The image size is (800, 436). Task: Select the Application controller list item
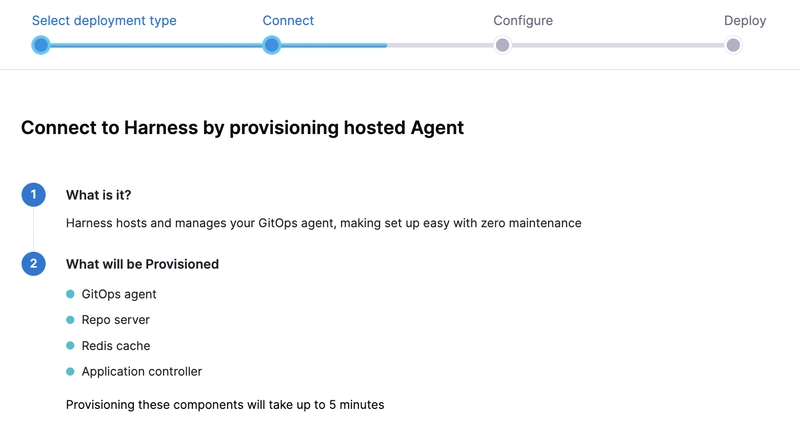click(x=142, y=371)
